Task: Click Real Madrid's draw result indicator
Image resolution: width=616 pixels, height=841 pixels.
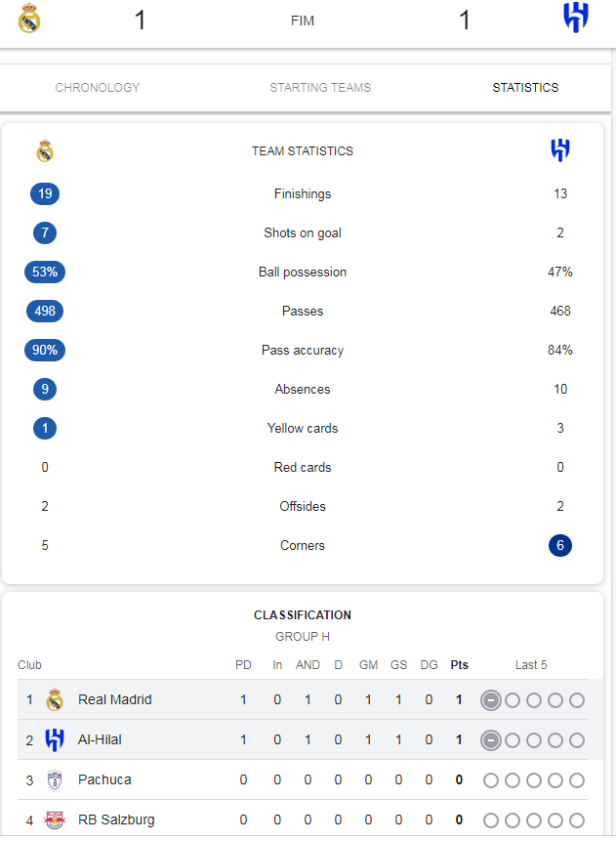Action: coord(490,700)
